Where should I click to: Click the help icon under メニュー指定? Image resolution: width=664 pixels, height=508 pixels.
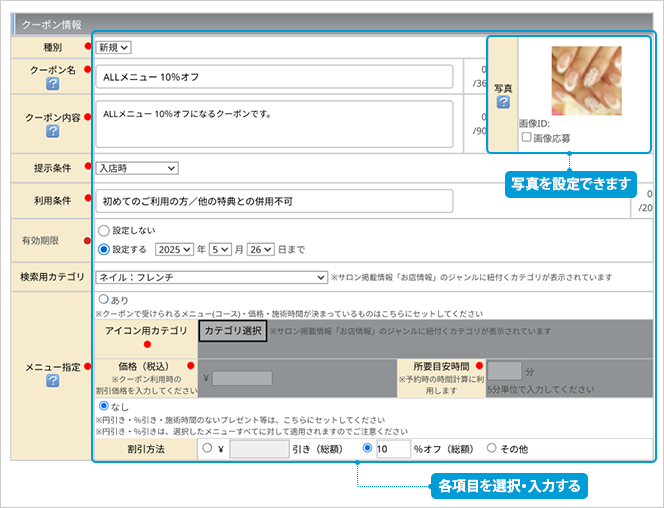pyautogui.click(x=53, y=381)
